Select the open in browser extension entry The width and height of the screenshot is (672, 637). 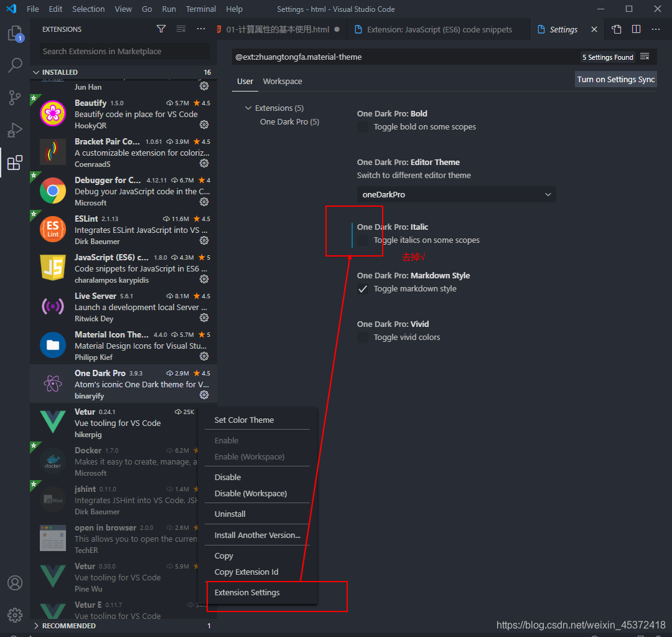click(x=114, y=539)
